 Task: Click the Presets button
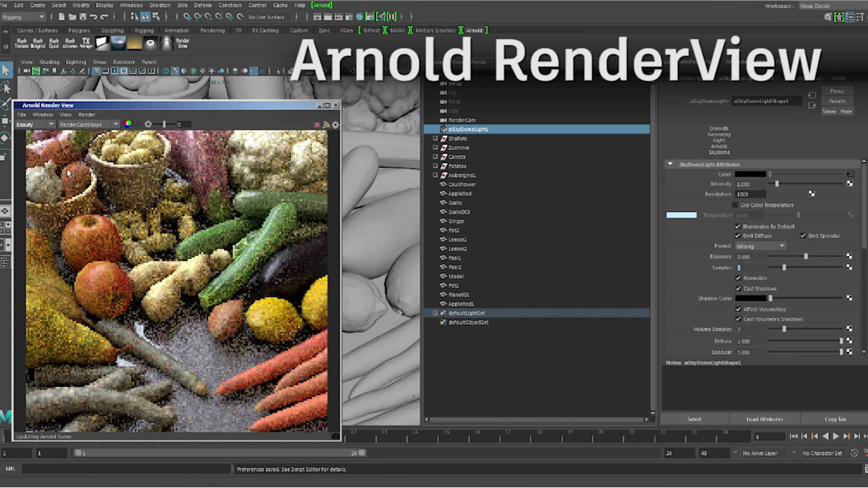tap(837, 101)
